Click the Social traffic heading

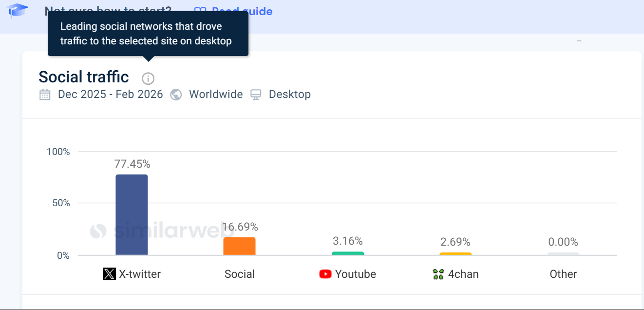pyautogui.click(x=84, y=77)
